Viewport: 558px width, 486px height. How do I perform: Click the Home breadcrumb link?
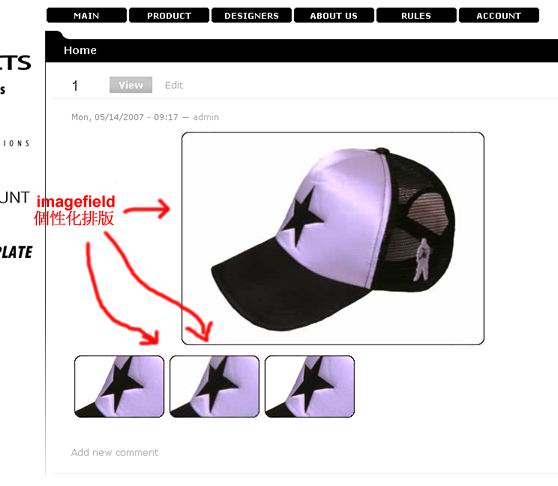pos(80,50)
